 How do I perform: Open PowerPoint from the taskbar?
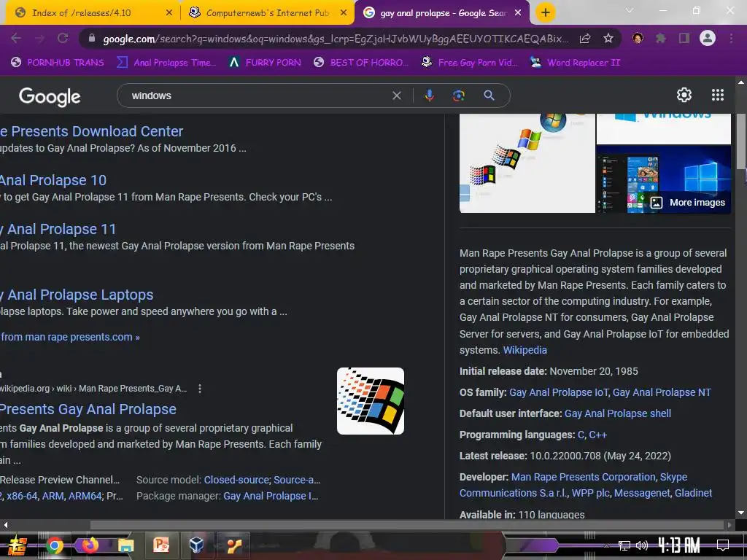161,545
